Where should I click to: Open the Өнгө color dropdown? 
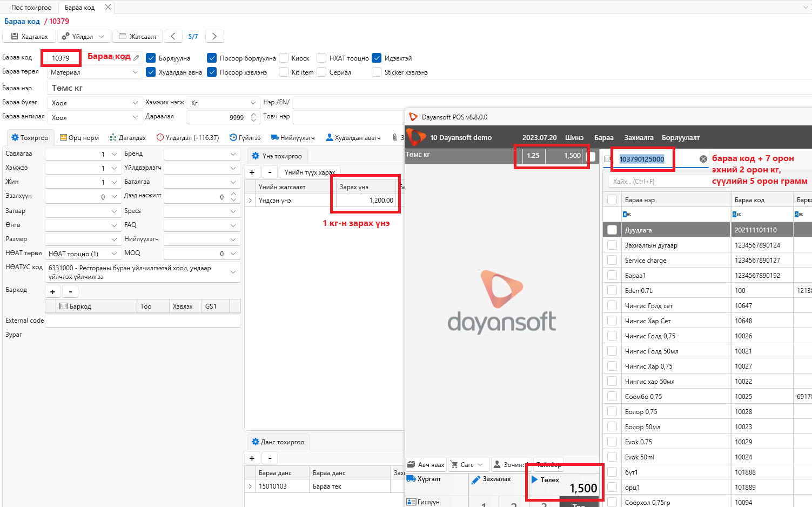point(82,225)
